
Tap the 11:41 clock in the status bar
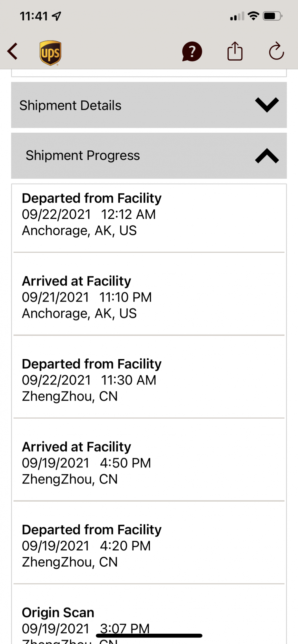[34, 16]
